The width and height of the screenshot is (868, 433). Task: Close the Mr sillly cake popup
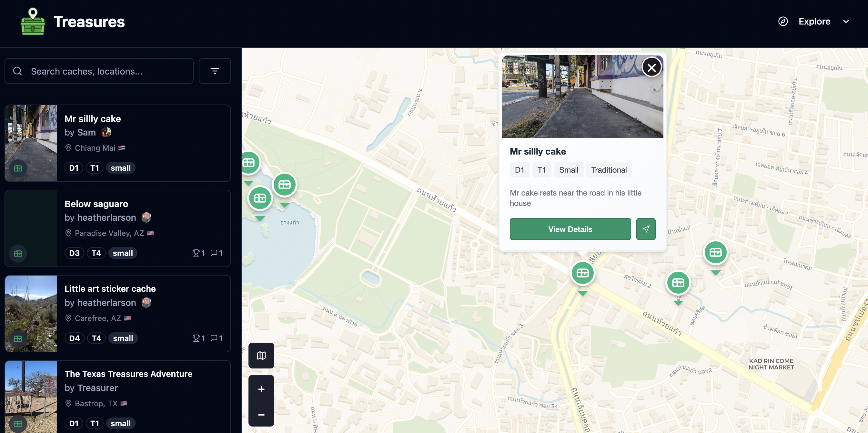(651, 67)
